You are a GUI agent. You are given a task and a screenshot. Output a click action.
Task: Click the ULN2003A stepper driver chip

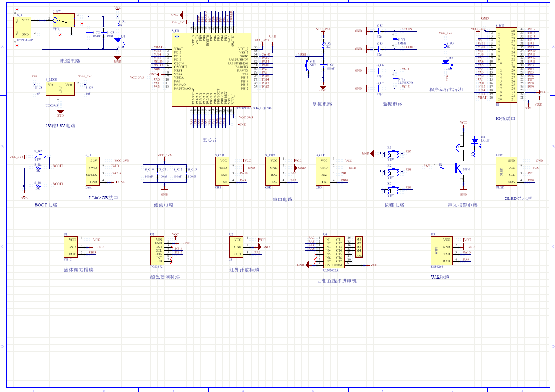[x=333, y=252]
